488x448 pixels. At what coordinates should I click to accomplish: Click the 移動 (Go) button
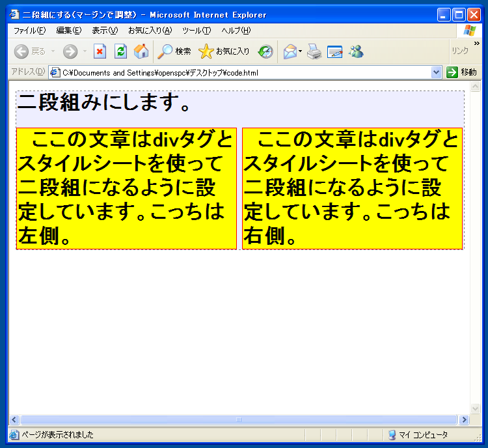tap(462, 72)
